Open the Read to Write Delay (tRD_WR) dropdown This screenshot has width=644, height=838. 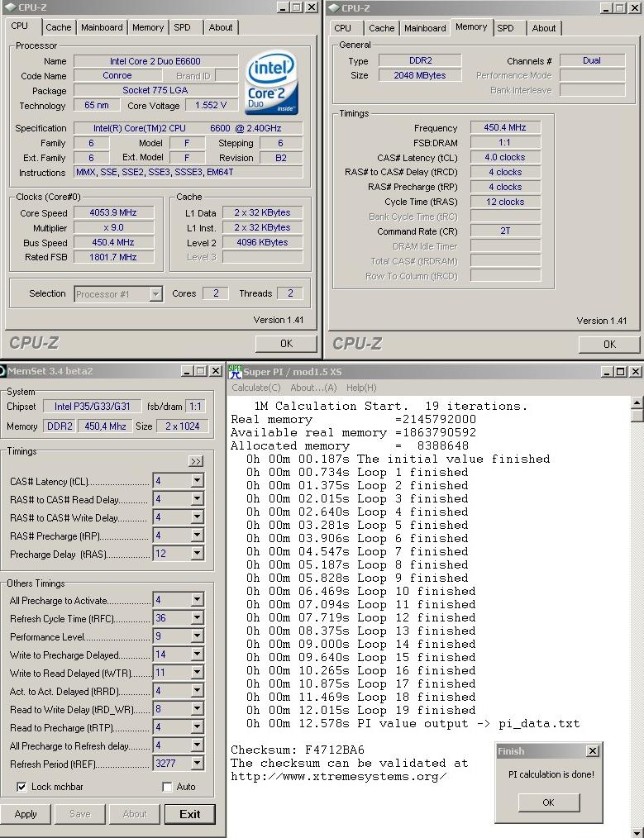[198, 709]
